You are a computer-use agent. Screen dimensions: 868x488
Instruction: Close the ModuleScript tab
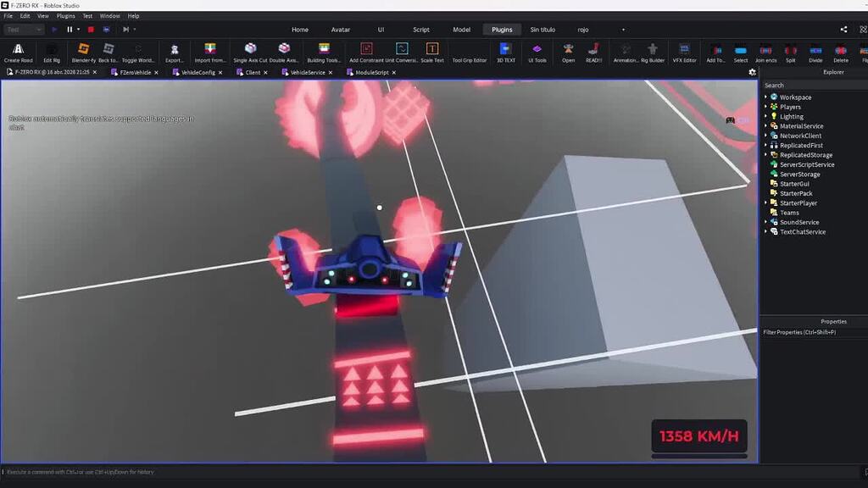(x=393, y=73)
